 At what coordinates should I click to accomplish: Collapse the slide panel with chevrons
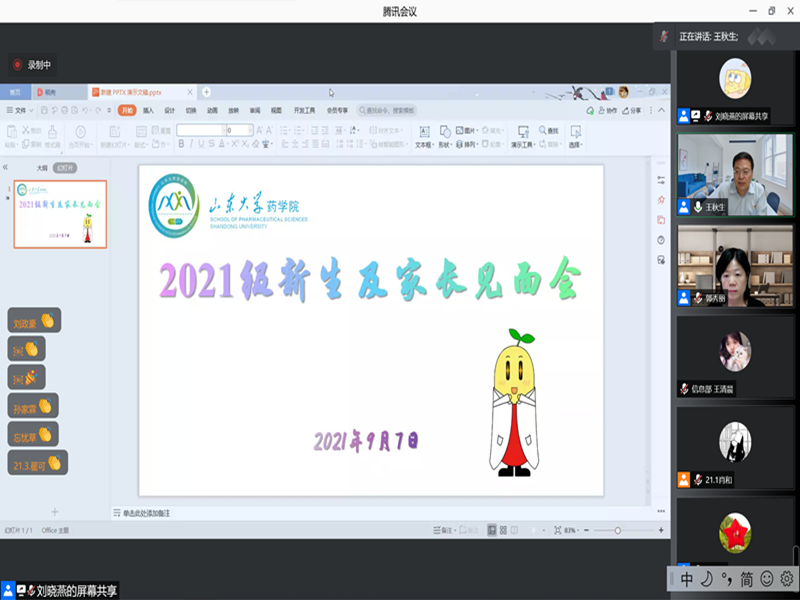(6, 168)
